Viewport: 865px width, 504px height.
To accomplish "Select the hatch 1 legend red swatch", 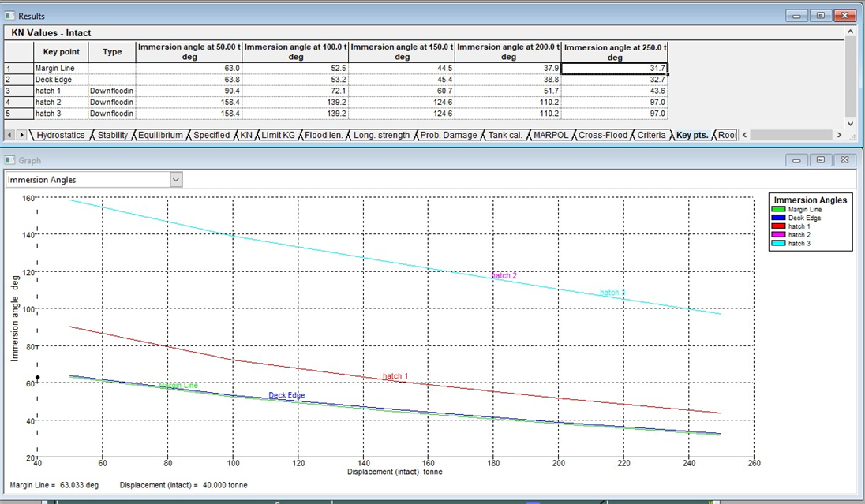I will [x=778, y=226].
